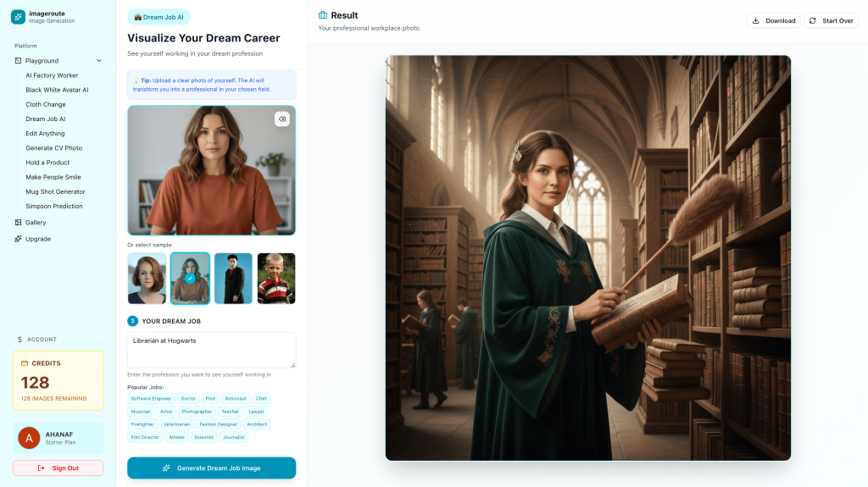The width and height of the screenshot is (868, 487).
Task: Open the Gallery icon in sidebar
Action: pos(19,223)
